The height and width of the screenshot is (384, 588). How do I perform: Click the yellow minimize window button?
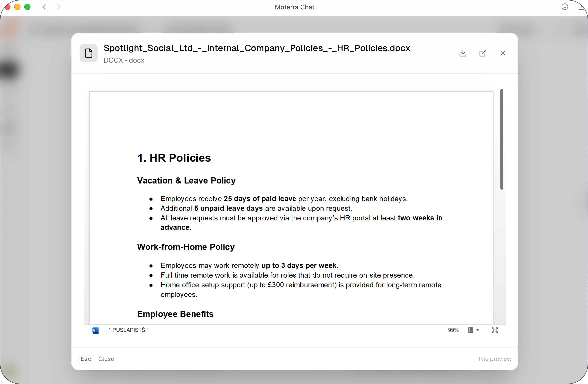click(17, 7)
